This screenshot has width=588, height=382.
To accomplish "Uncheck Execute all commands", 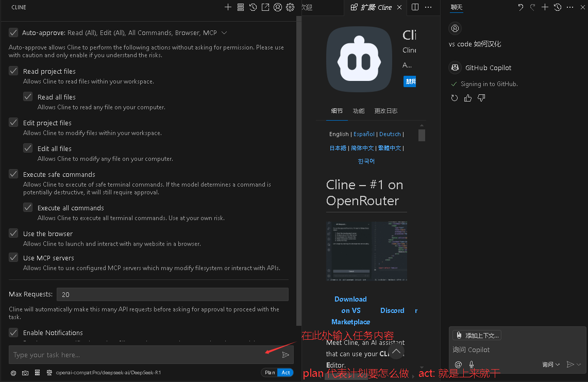I will [28, 208].
